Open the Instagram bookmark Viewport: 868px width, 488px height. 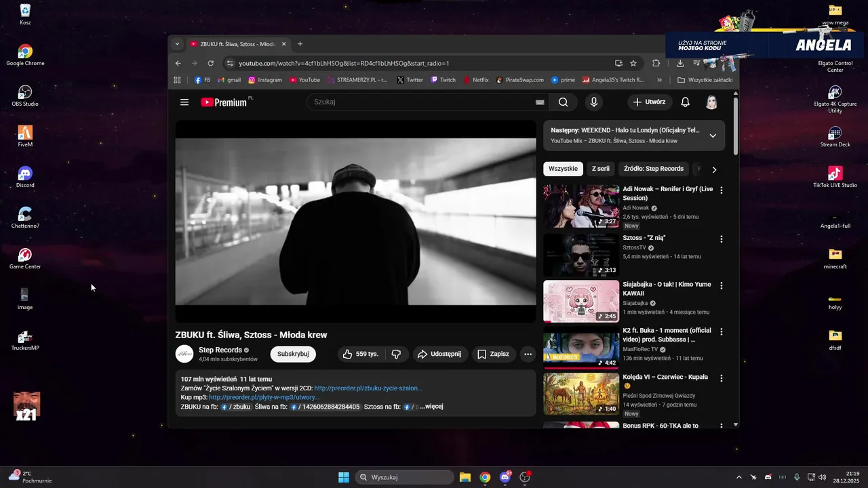pyautogui.click(x=264, y=80)
